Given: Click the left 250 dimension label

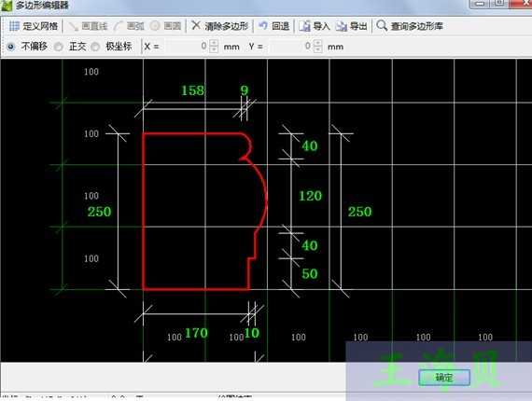Looking at the screenshot, I should [x=100, y=212].
